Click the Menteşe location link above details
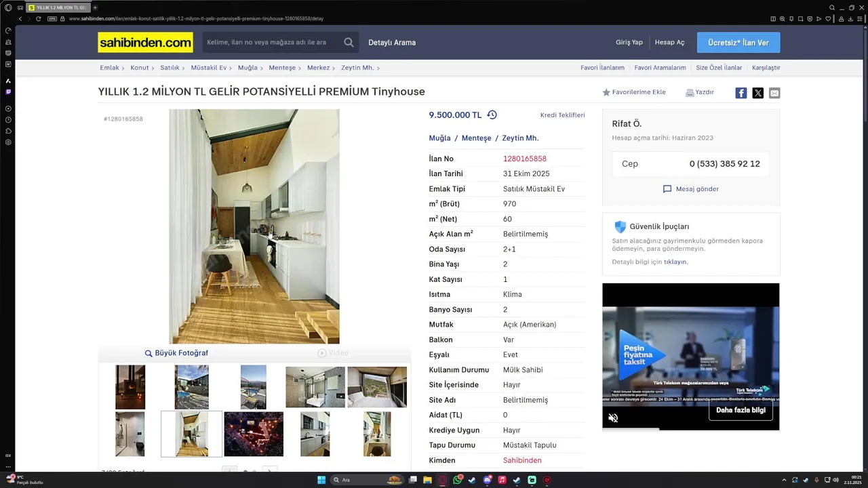This screenshot has height=488, width=868. tap(476, 138)
